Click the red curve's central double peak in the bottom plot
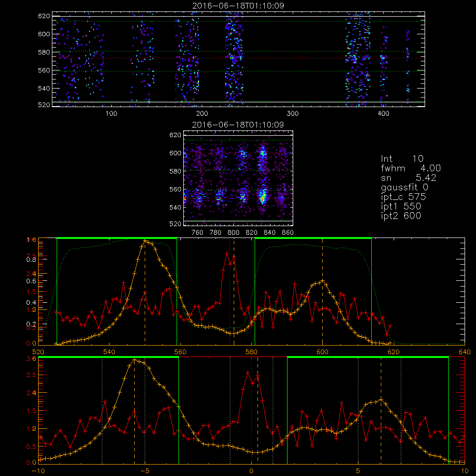The width and height of the screenshot is (476, 476). pos(253,377)
